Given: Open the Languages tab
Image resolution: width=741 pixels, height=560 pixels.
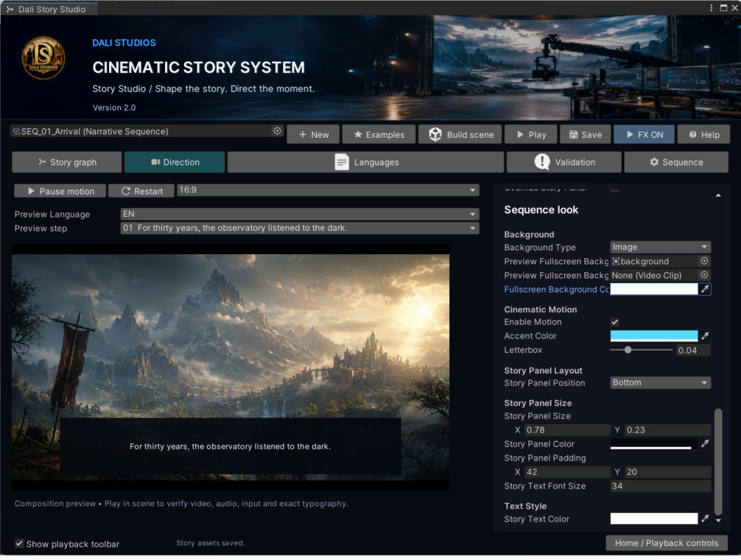Looking at the screenshot, I should [365, 162].
